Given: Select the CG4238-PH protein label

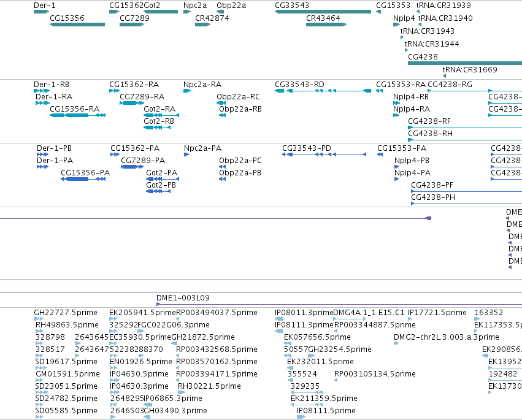Looking at the screenshot, I should [x=433, y=197].
